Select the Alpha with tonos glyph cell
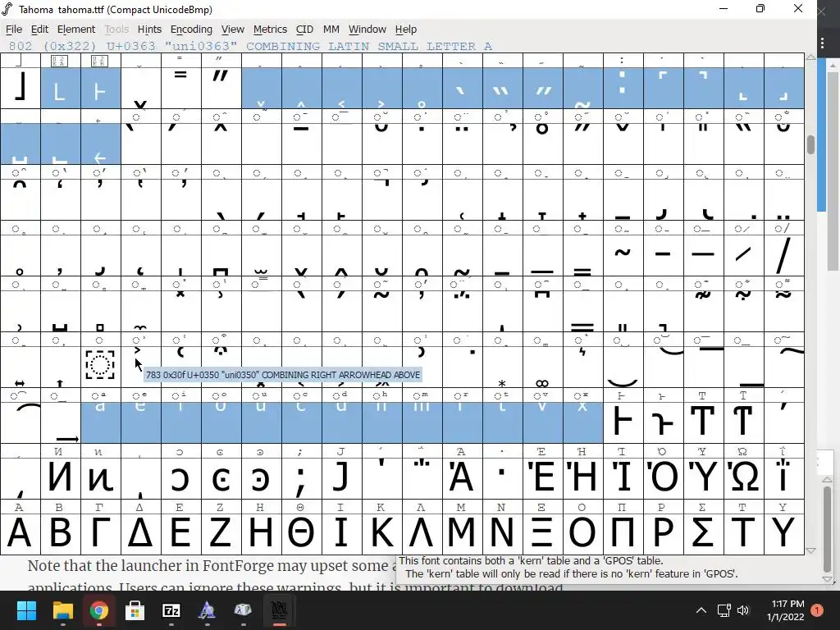This screenshot has width=840, height=630. [463, 477]
